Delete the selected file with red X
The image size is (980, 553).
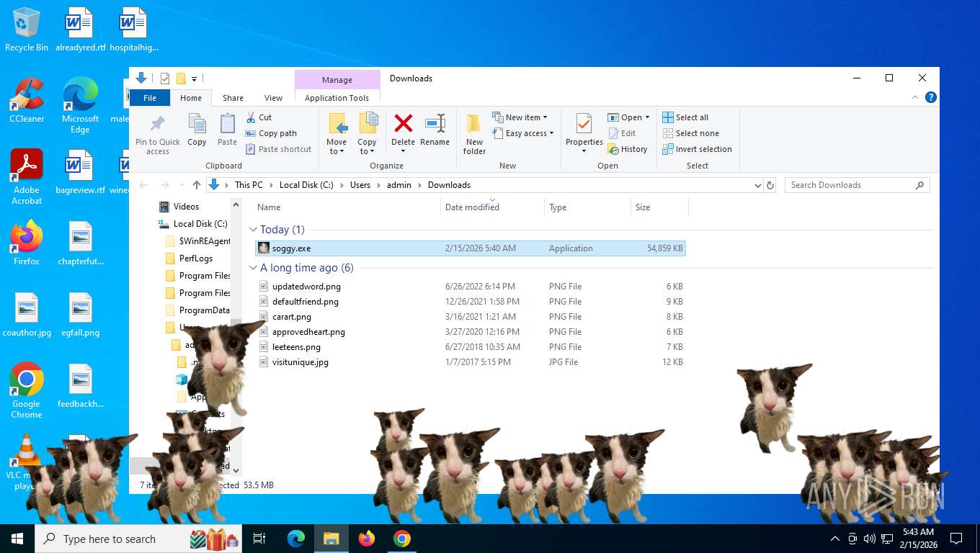point(404,130)
